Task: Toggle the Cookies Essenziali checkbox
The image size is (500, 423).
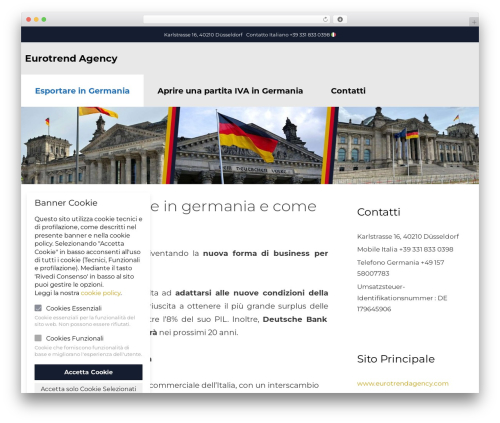Action: 38,308
